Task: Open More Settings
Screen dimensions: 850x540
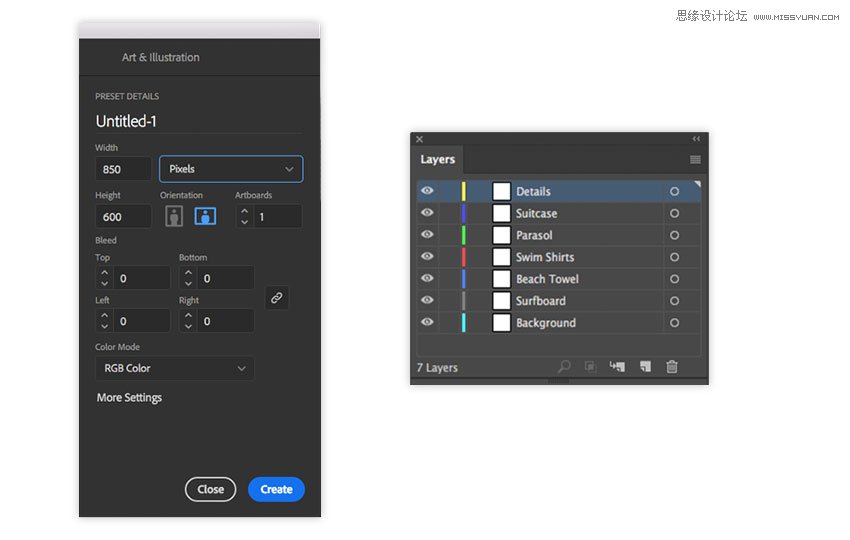Action: point(129,398)
